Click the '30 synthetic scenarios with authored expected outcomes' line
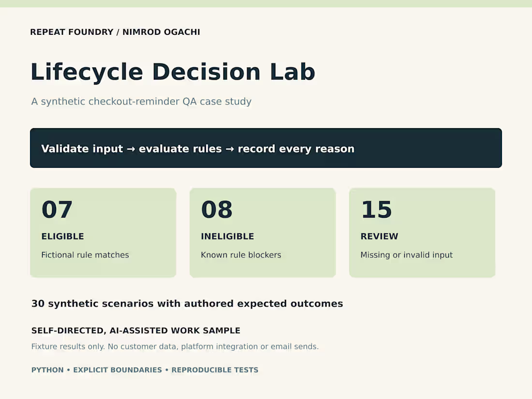This screenshot has height=399, width=532. click(187, 303)
